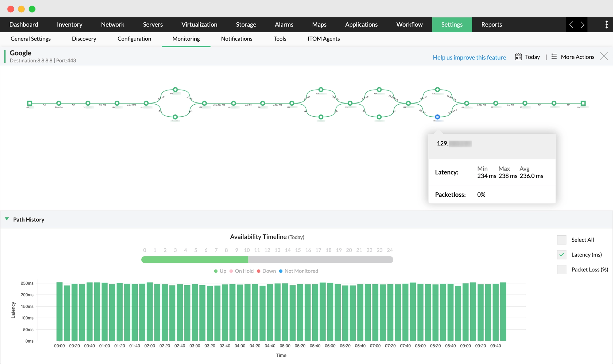Open the More Actions list icon
This screenshot has height=364, width=613.
click(x=554, y=57)
